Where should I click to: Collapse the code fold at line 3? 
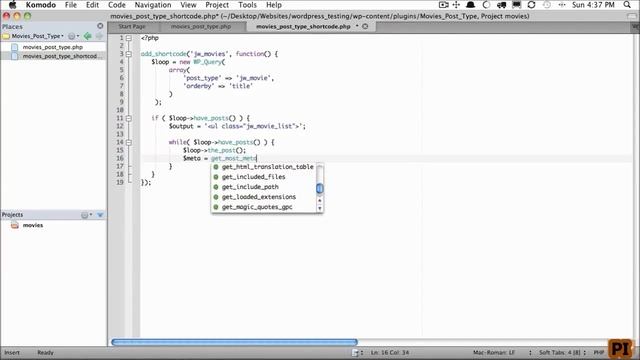click(129, 54)
